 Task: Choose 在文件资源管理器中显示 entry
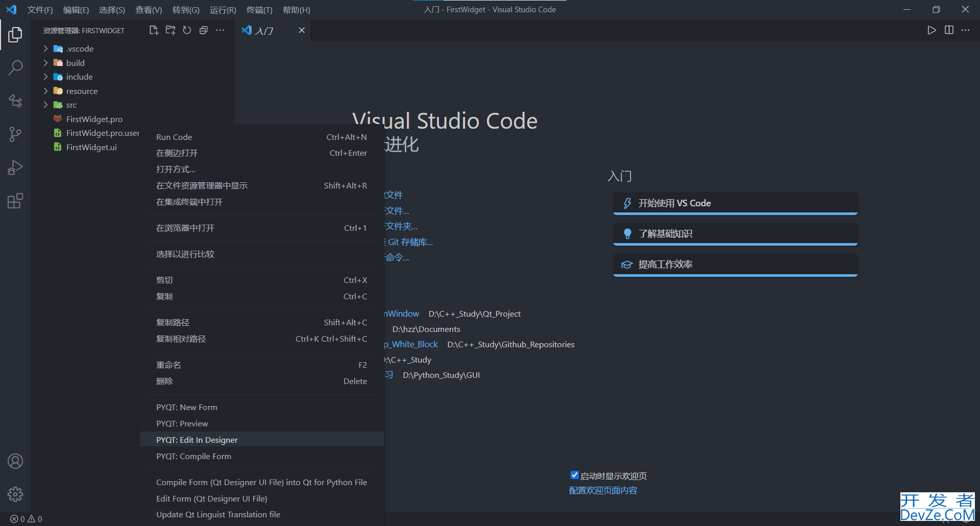pos(261,185)
